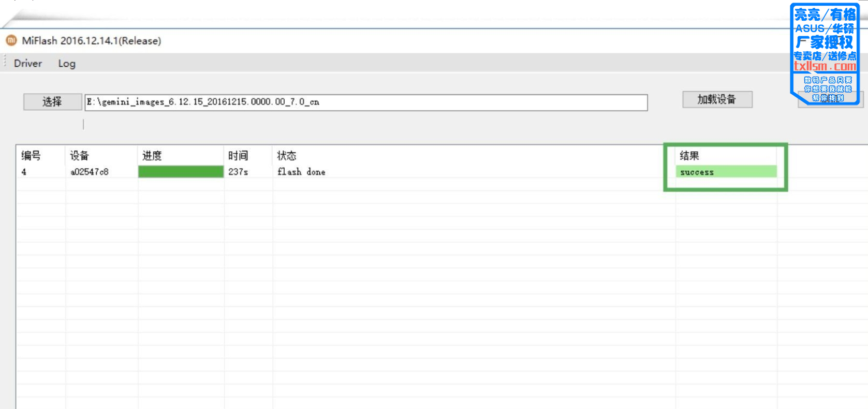The width and height of the screenshot is (868, 409).
Task: Open the Log menu
Action: coord(67,63)
